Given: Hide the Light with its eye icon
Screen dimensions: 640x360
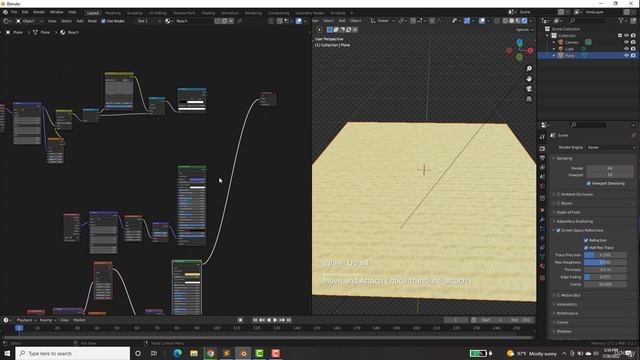Looking at the screenshot, I should tap(627, 49).
